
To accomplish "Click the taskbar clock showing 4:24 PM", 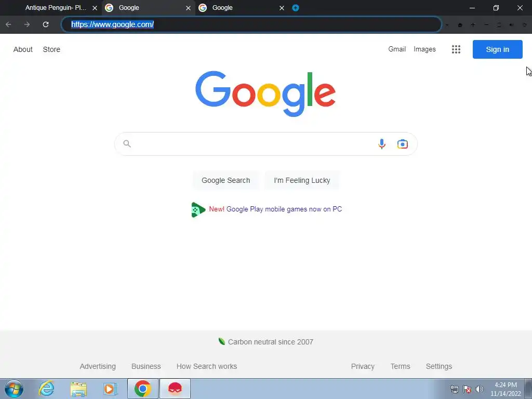I will click(506, 389).
